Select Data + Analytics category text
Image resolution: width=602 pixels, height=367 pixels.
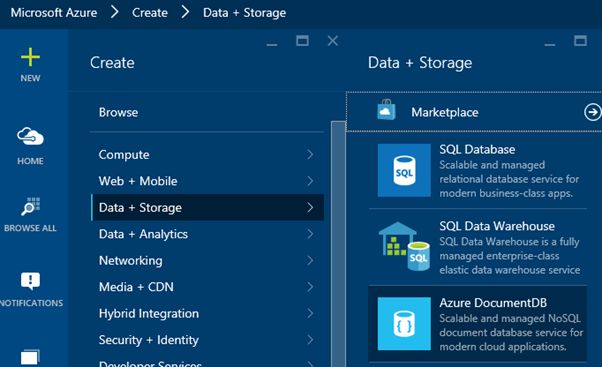143,234
